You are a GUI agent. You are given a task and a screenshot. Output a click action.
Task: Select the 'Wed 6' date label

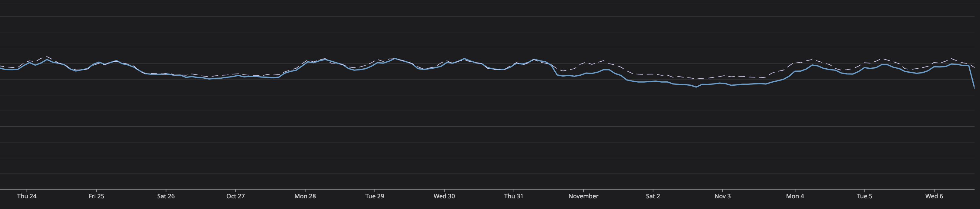[934, 196]
